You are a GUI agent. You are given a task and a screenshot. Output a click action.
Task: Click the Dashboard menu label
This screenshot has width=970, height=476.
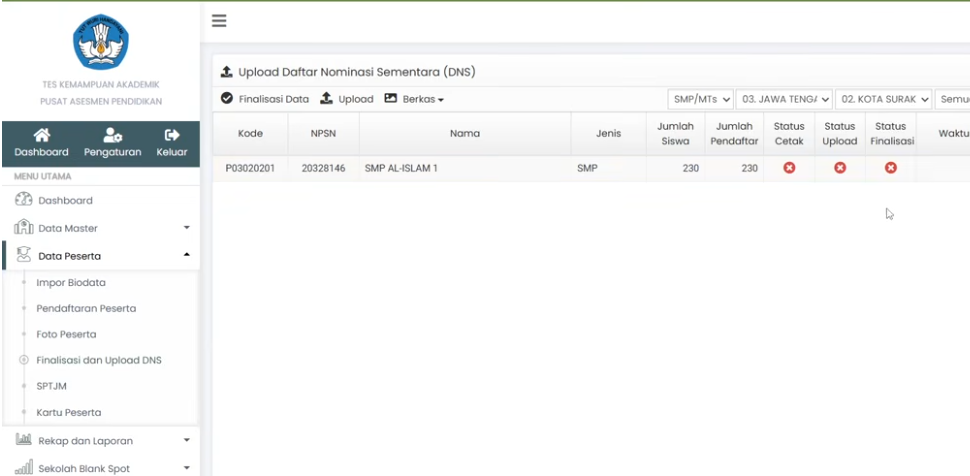[66, 201]
